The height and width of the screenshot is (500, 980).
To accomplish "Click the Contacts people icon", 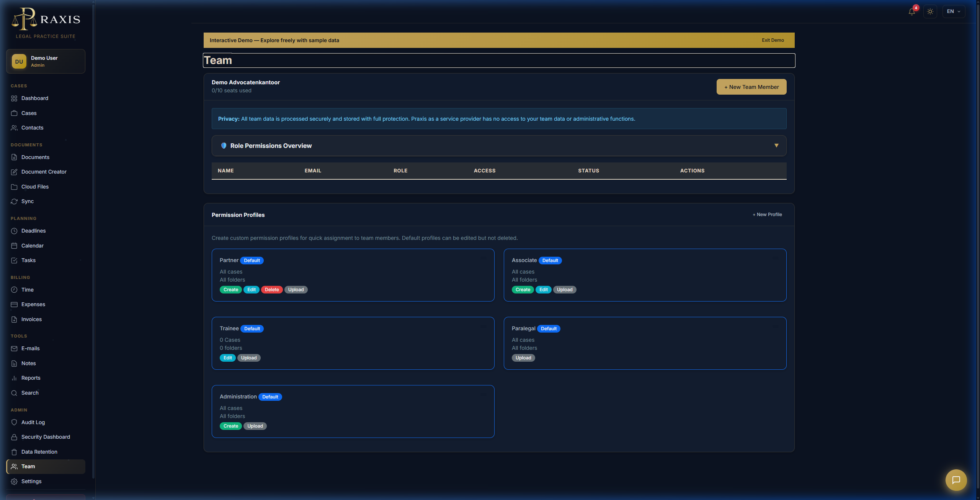I will [x=14, y=128].
